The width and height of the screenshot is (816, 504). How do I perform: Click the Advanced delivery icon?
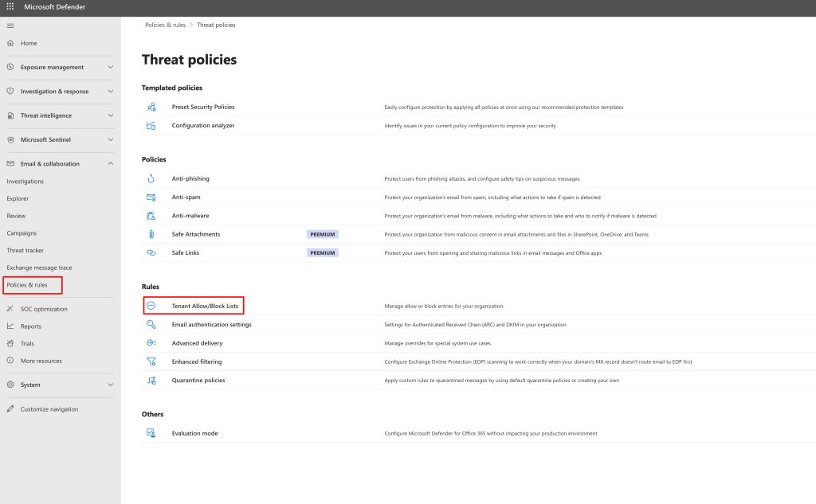pos(151,342)
